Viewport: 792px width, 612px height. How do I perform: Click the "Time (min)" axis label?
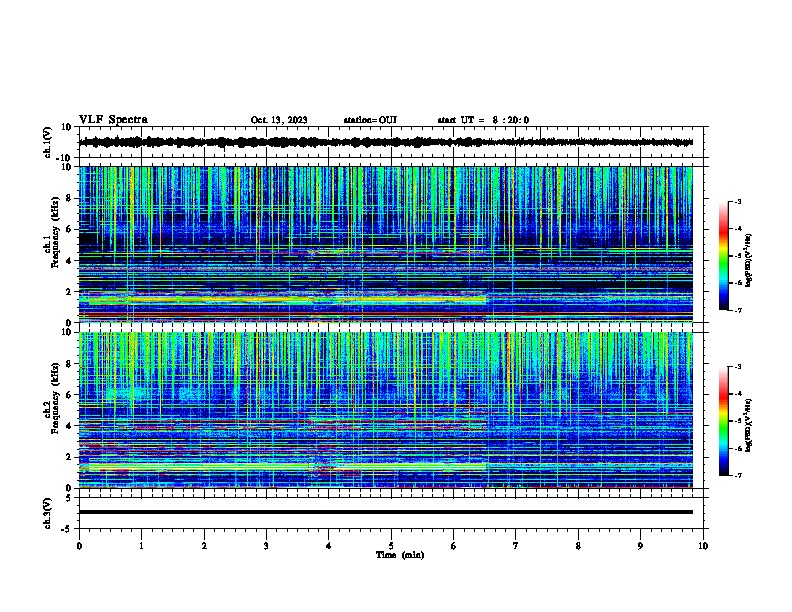[400, 555]
